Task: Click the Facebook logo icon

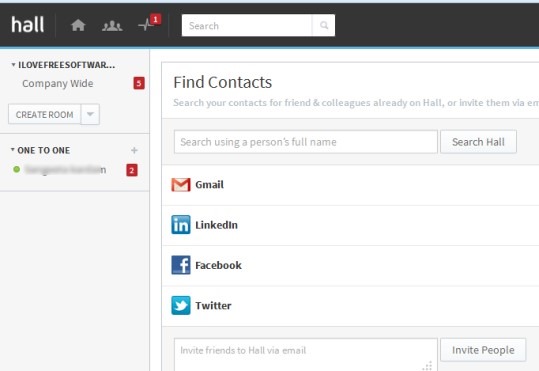Action: click(x=181, y=265)
